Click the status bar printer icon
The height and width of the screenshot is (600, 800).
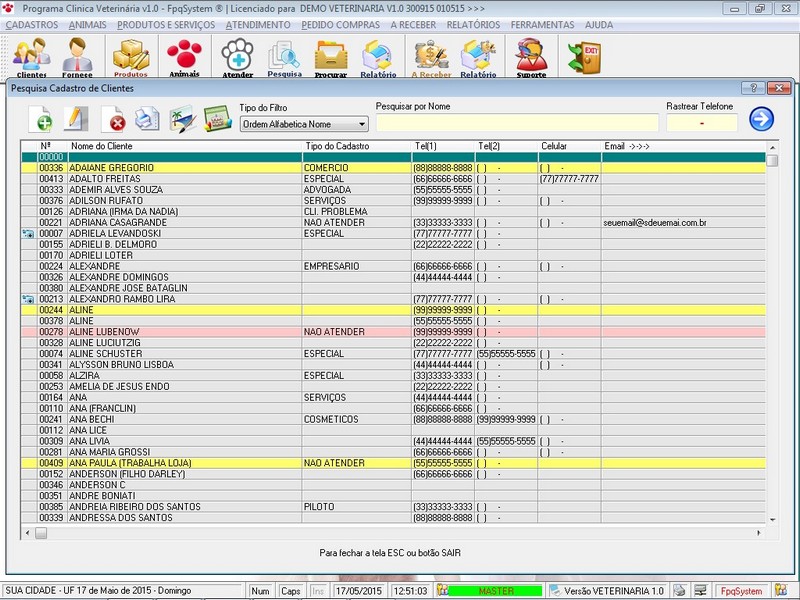(x=679, y=591)
